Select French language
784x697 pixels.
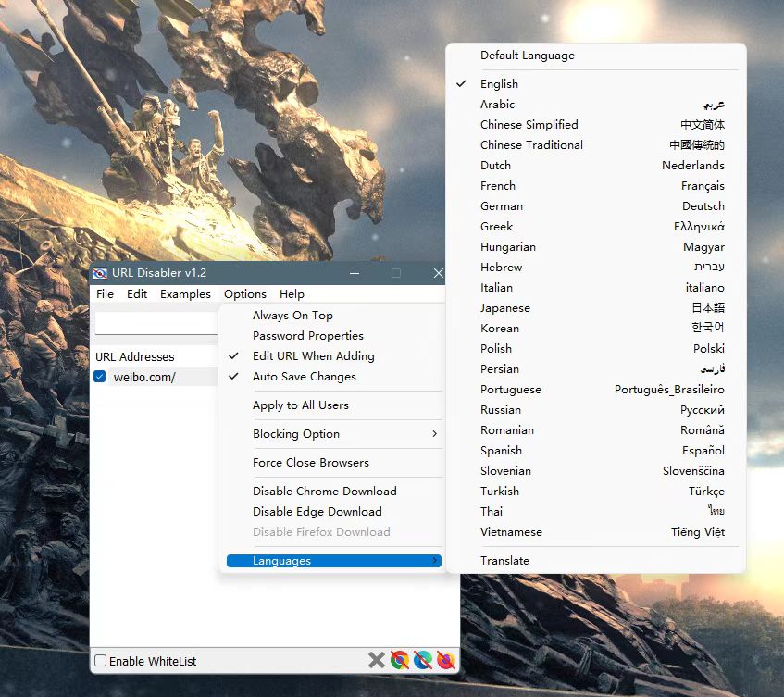tap(595, 186)
